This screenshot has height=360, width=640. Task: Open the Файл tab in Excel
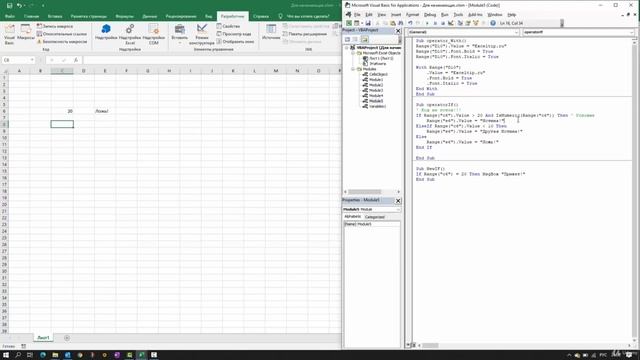point(10,16)
